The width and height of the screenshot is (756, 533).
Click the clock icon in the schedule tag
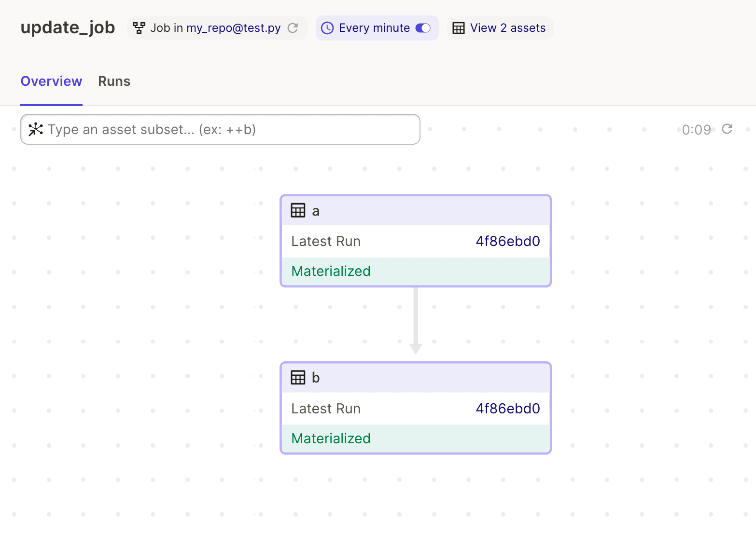(x=327, y=28)
